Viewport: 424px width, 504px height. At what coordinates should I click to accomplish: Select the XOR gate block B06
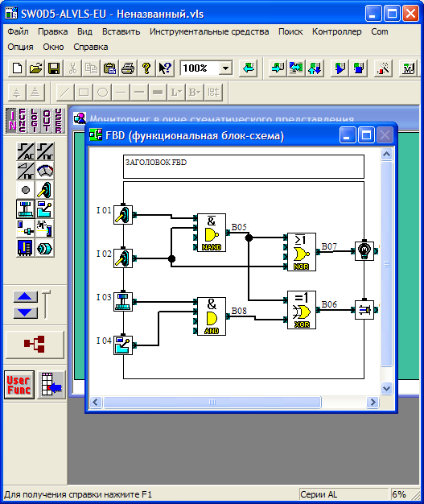302,310
